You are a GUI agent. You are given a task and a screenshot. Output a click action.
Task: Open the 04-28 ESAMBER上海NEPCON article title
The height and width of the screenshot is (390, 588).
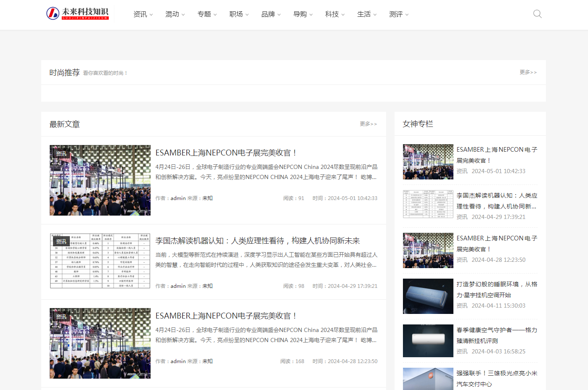coord(226,316)
